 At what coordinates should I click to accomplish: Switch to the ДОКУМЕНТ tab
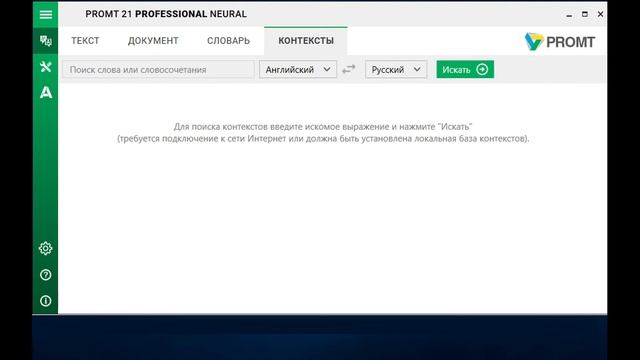[153, 41]
